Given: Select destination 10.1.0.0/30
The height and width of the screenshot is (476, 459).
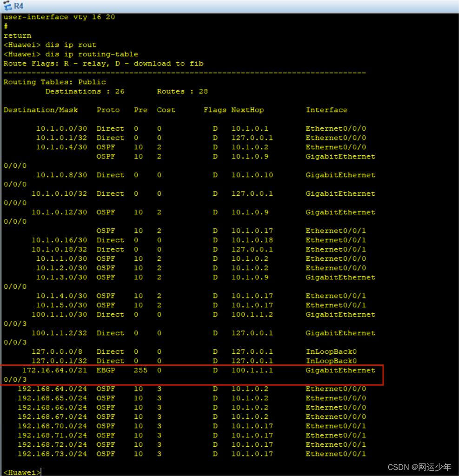Looking at the screenshot, I should point(62,129).
